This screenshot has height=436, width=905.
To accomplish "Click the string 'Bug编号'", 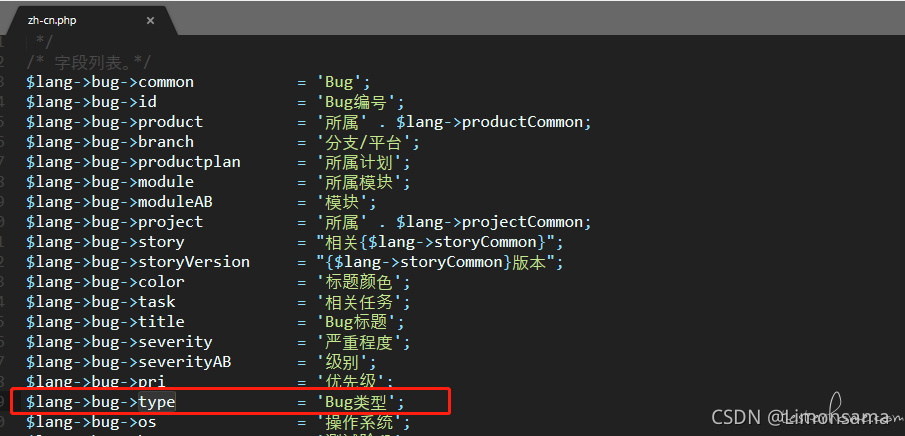I will click(x=360, y=102).
